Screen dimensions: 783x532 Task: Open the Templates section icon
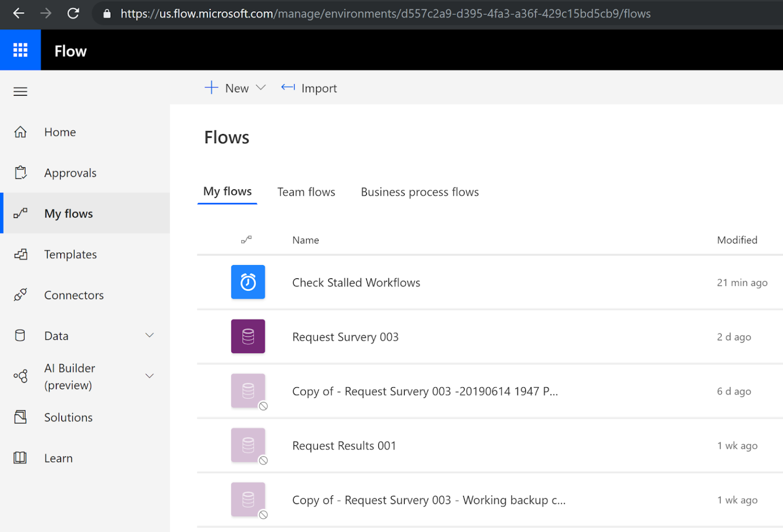coord(20,254)
